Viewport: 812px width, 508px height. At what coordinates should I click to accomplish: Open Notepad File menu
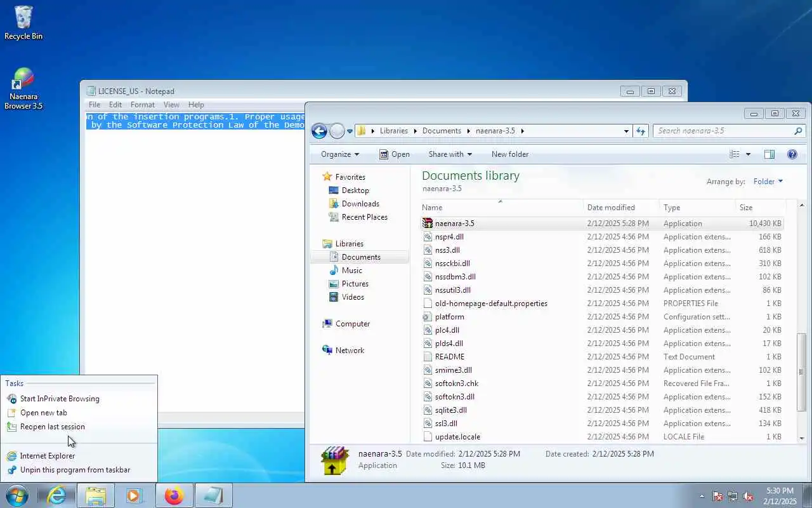(x=95, y=105)
